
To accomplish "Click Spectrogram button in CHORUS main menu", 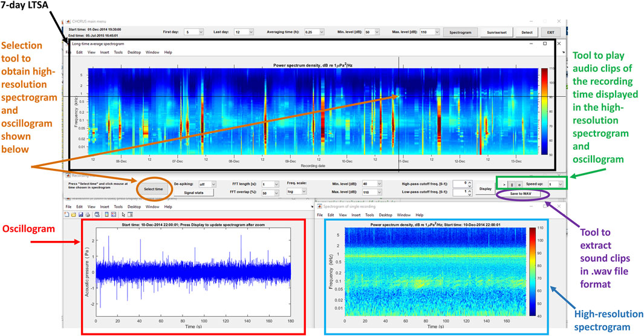I will [x=460, y=32].
